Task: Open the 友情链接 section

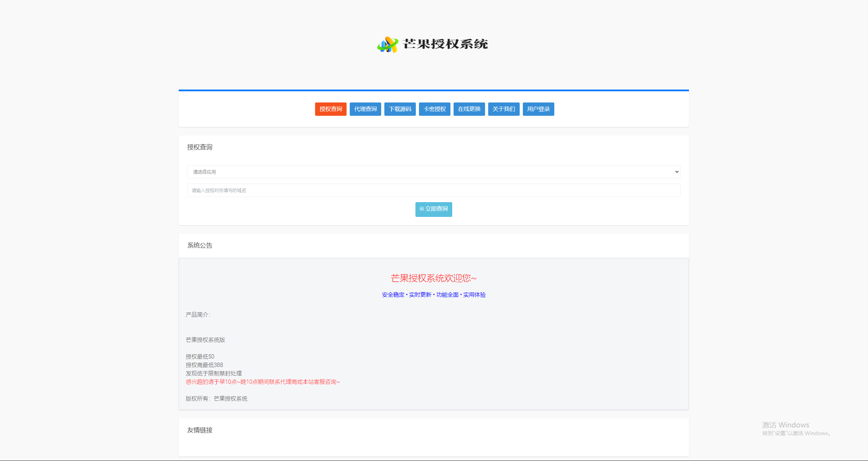Action: (200, 430)
